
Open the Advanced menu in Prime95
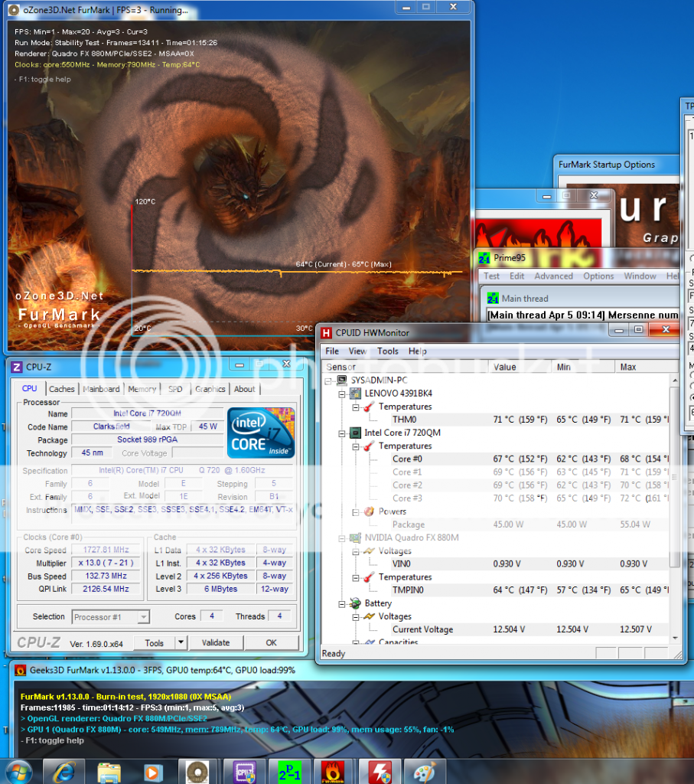coord(553,276)
